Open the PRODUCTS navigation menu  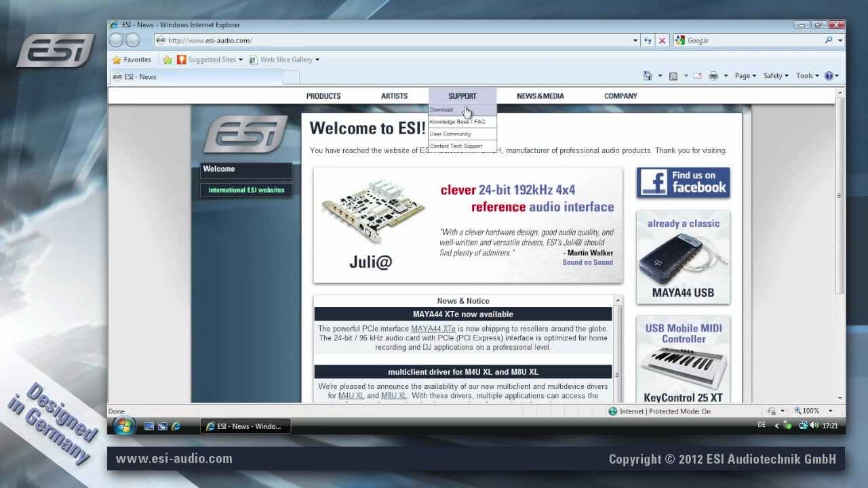click(x=323, y=96)
